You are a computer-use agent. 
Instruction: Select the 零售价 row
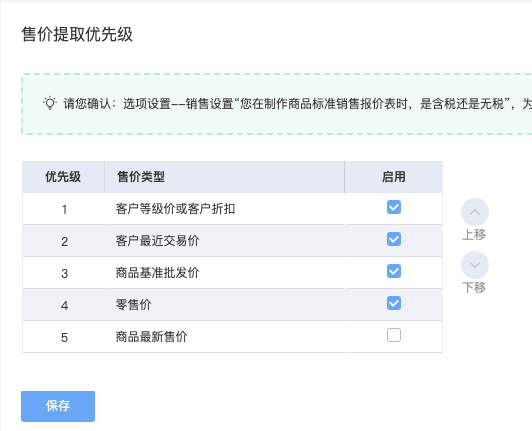(232, 304)
